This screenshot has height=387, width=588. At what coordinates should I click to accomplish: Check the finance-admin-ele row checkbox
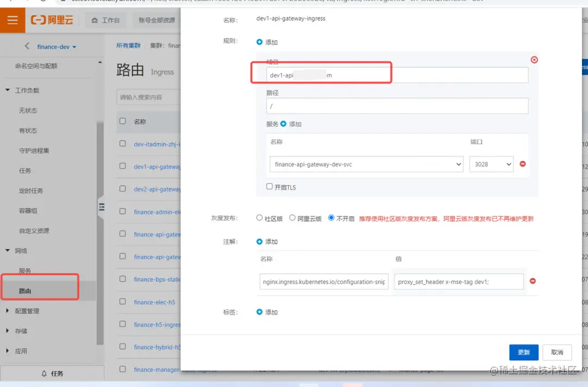(122, 212)
